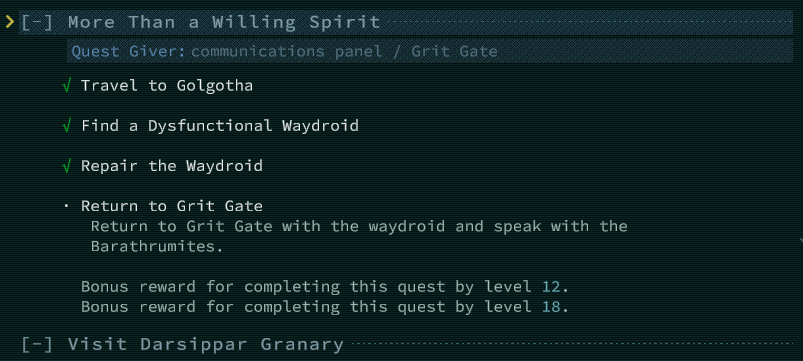Collapse the More Than a Willing Spirit quest
The image size is (803, 361).
pyautogui.click(x=37, y=23)
